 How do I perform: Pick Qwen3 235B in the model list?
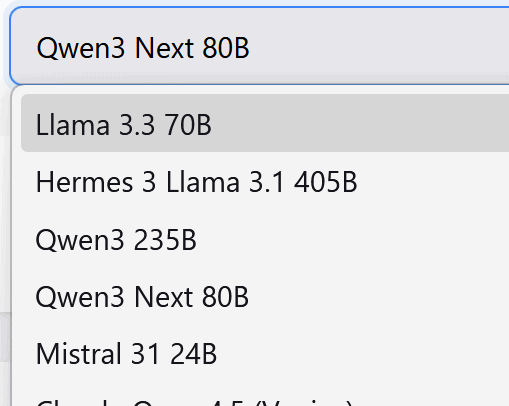pos(265,239)
